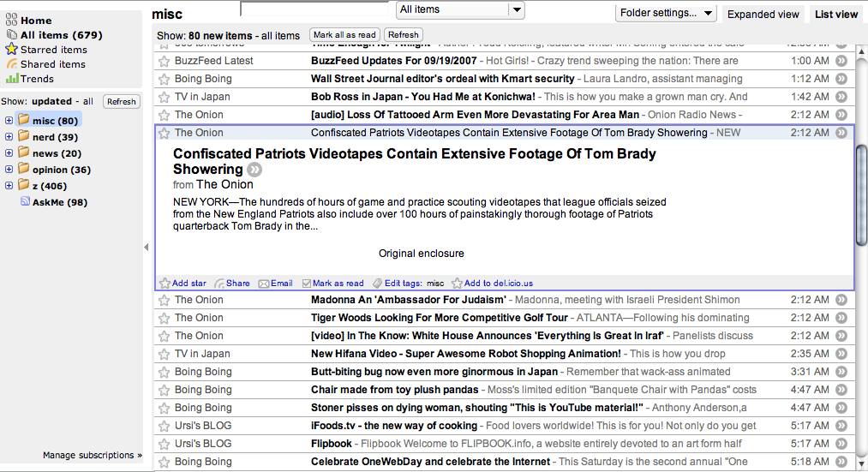Click the AskMe feed icon
This screenshot has width=868, height=472.
click(26, 201)
